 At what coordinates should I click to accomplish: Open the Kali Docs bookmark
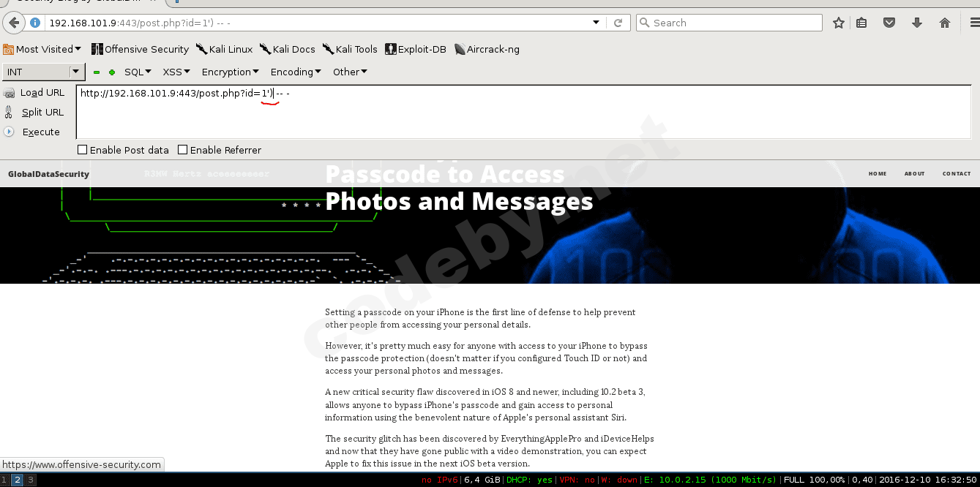point(288,49)
